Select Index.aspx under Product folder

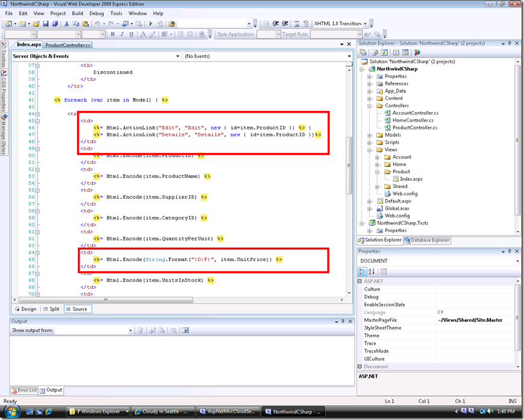coord(411,179)
